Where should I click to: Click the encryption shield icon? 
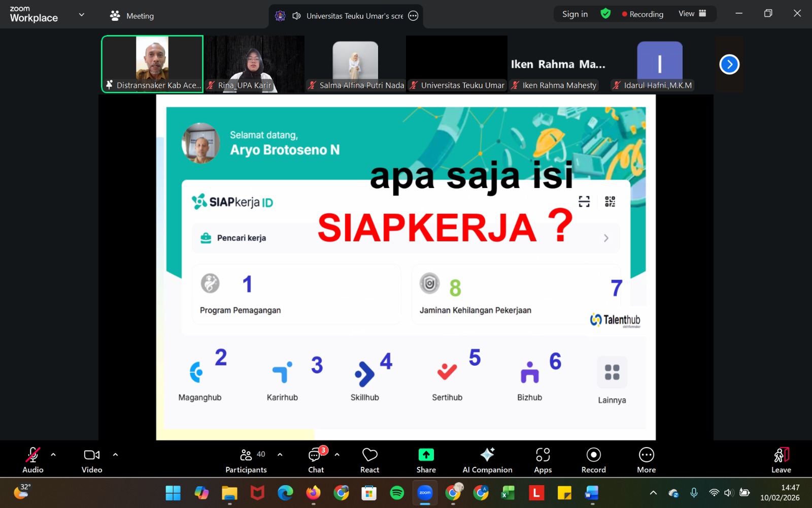605,14
